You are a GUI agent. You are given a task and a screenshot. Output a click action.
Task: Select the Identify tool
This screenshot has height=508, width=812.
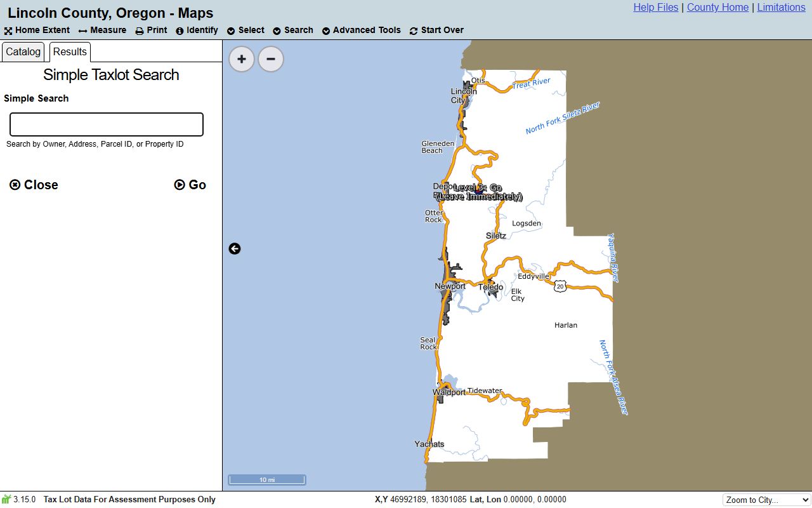click(197, 30)
